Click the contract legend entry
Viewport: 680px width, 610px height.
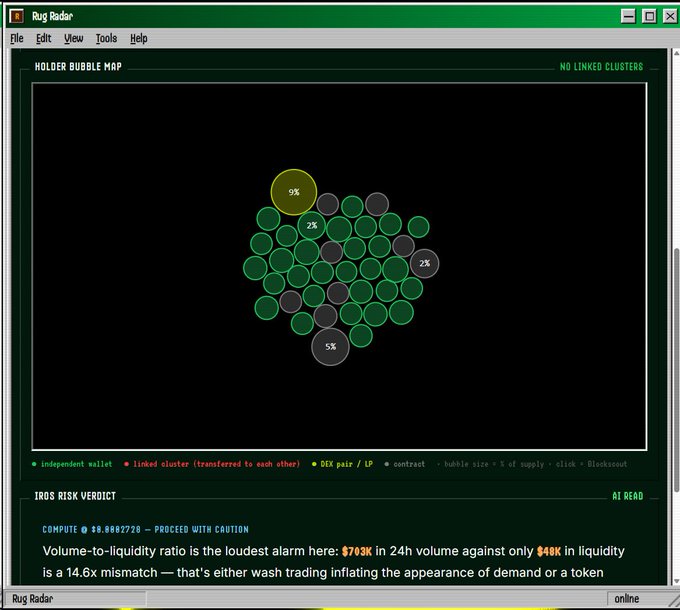pos(405,464)
